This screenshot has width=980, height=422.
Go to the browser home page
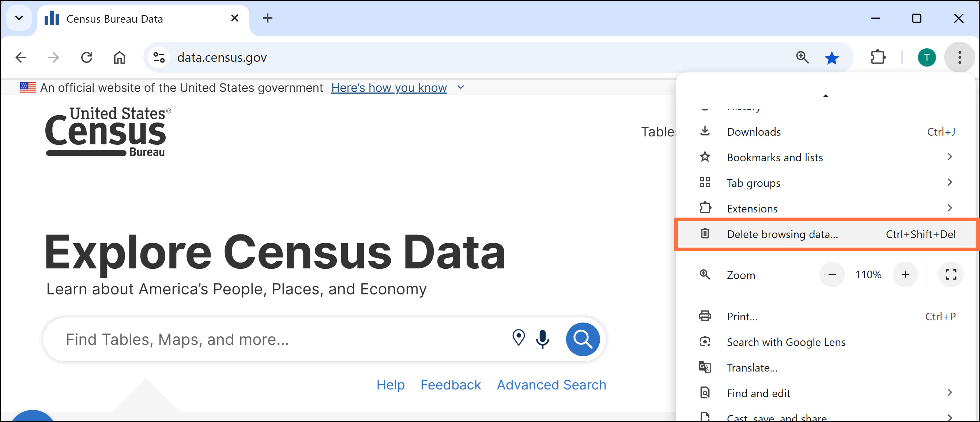tap(120, 57)
